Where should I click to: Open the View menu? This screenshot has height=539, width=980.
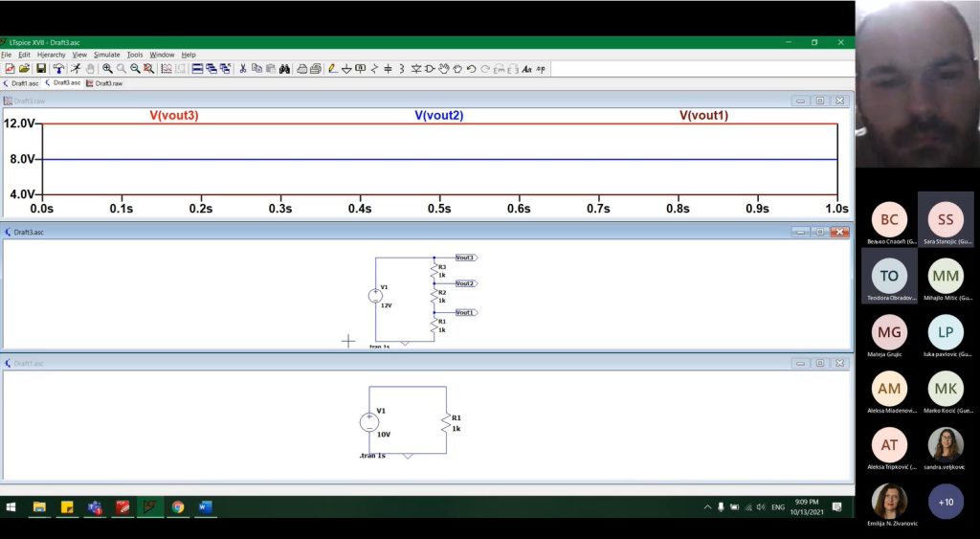pos(79,55)
